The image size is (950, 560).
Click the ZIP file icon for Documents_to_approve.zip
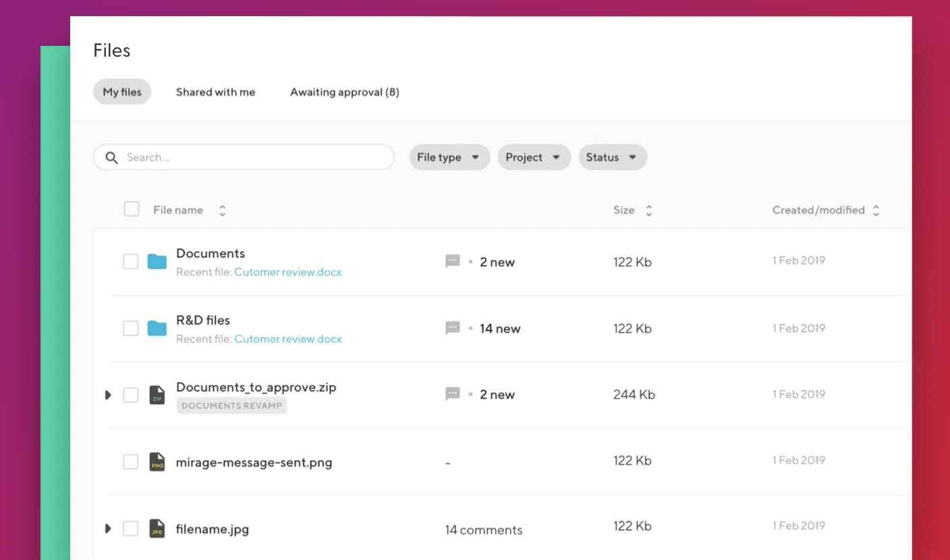(x=157, y=395)
